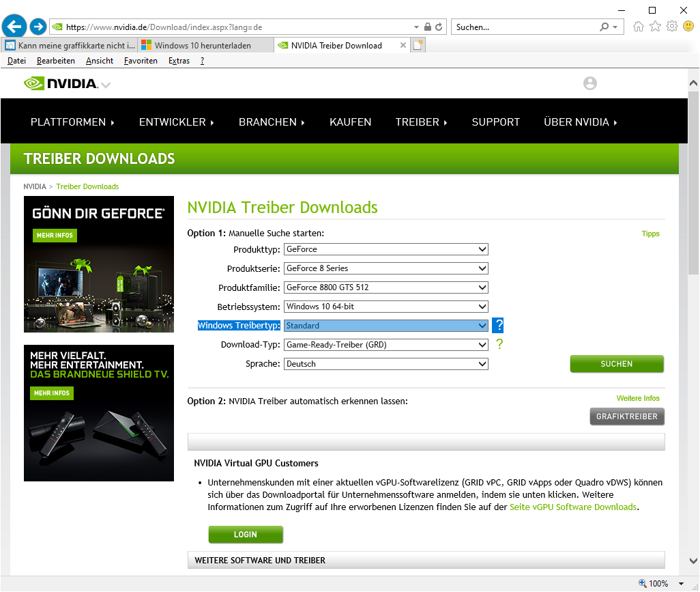Click the green SUCHEN button
This screenshot has height=592, width=700.
[x=617, y=364]
